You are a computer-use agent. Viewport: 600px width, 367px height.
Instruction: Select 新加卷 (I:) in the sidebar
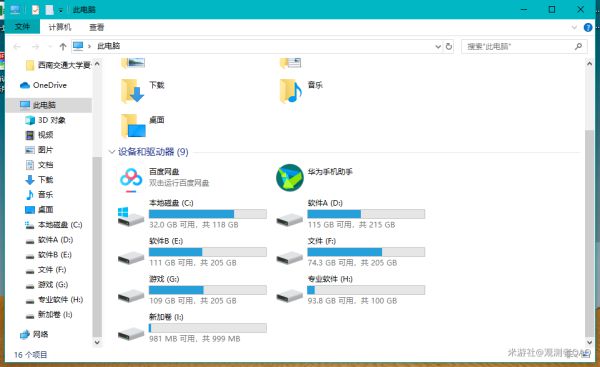coord(55,315)
